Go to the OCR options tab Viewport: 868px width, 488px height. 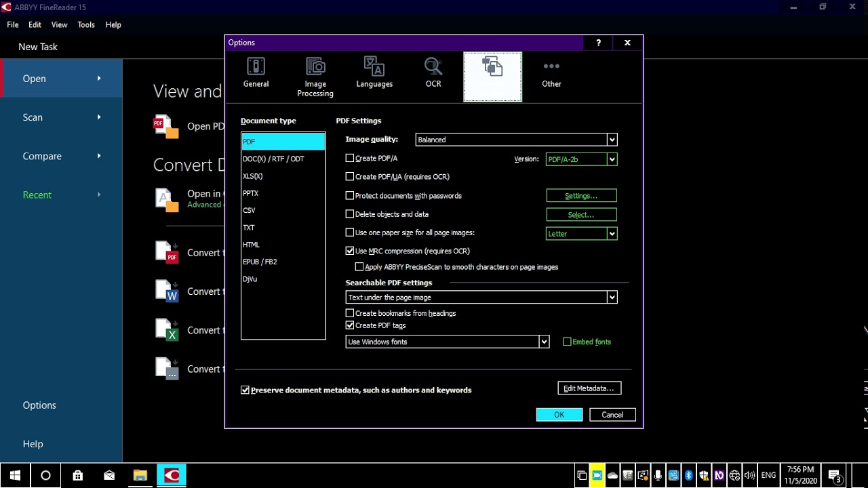tap(433, 74)
